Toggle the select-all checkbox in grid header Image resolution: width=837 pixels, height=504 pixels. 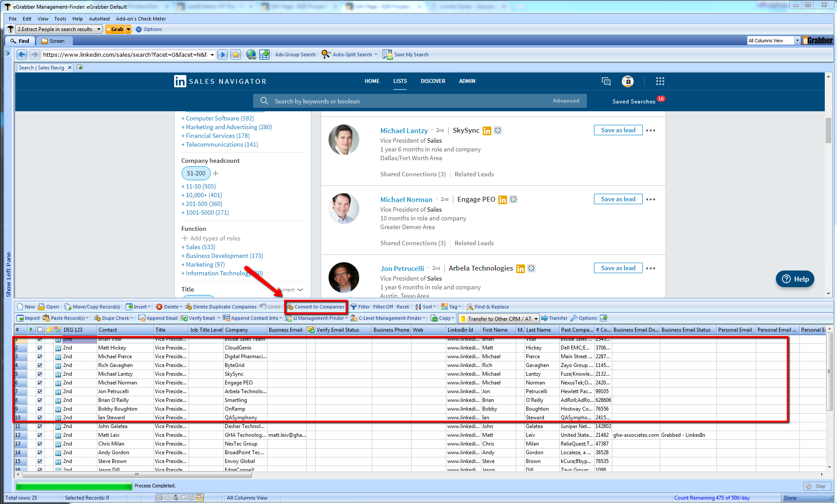40,329
